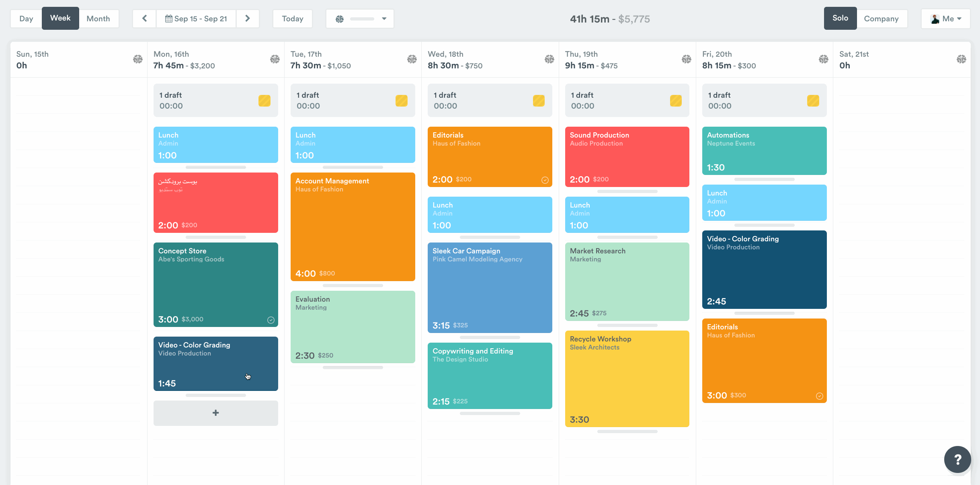The width and height of the screenshot is (980, 485).
Task: Open the help question mark bubble
Action: click(x=958, y=459)
